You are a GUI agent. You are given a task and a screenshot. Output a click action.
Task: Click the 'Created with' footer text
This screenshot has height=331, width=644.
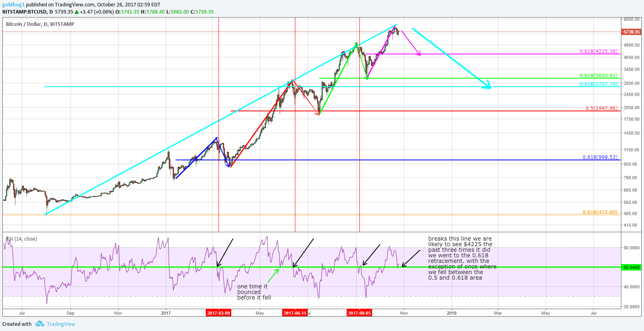click(x=17, y=324)
